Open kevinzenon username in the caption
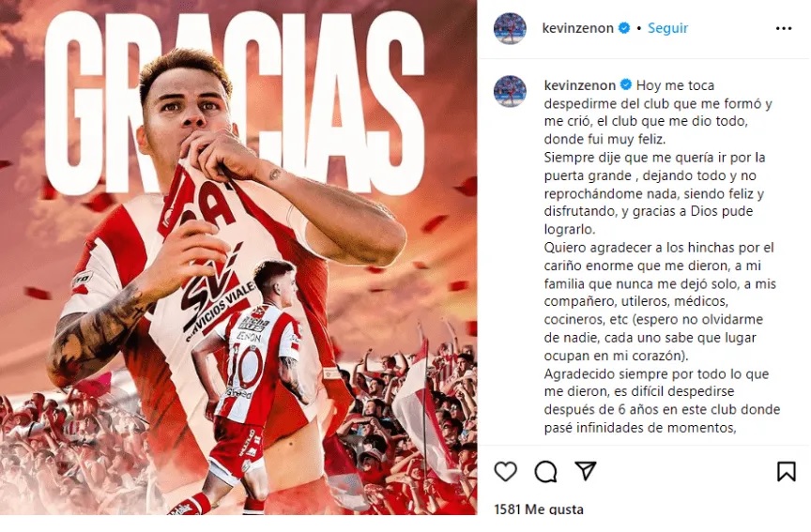This screenshot has width=811, height=532. click(x=580, y=85)
